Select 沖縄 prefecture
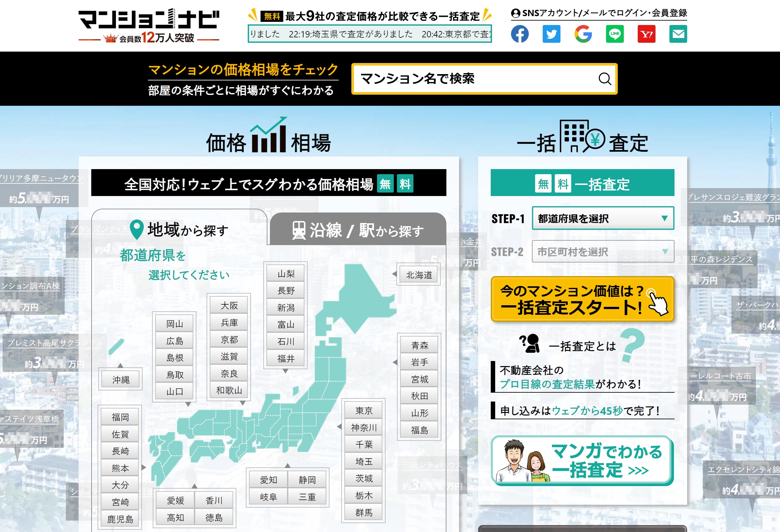Image resolution: width=780 pixels, height=532 pixels. click(x=120, y=379)
